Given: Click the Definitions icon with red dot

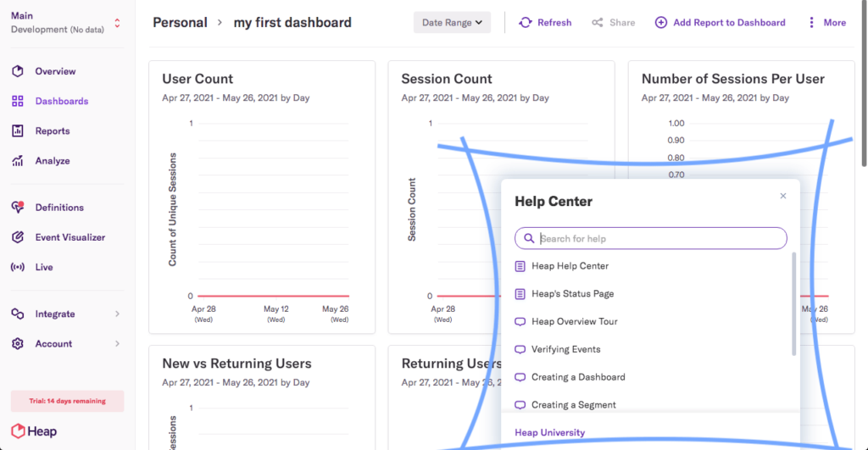Looking at the screenshot, I should (18, 207).
